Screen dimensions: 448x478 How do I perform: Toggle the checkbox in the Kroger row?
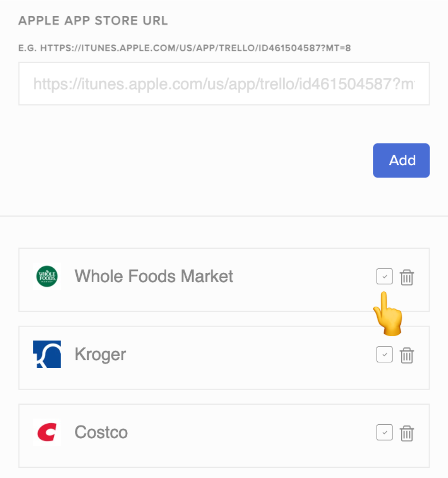click(x=384, y=355)
